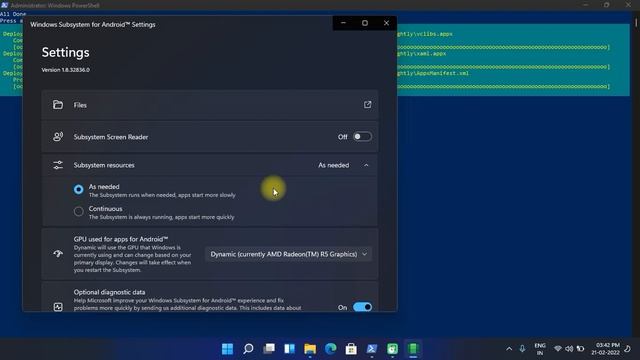
Task: Click the Settings heading text
Action: tap(65, 52)
